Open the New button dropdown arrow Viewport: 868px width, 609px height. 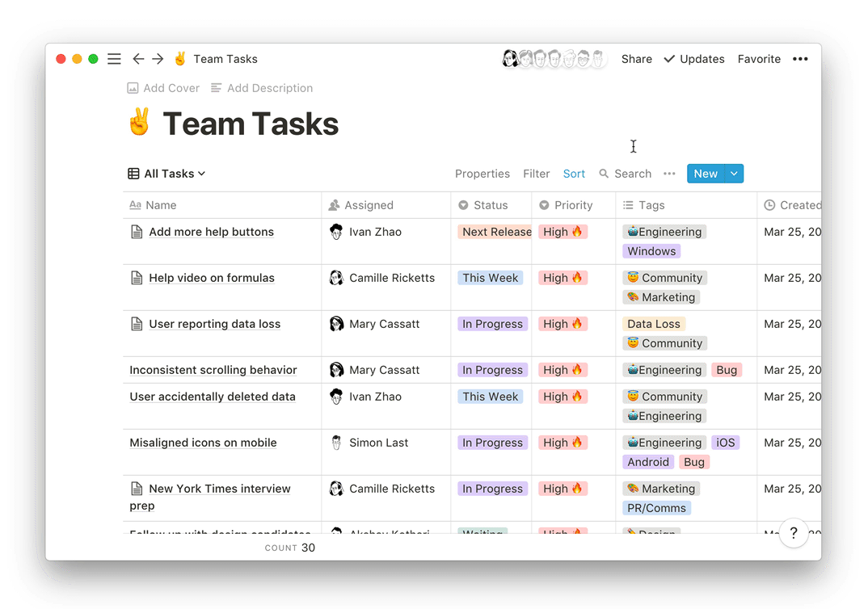(734, 174)
